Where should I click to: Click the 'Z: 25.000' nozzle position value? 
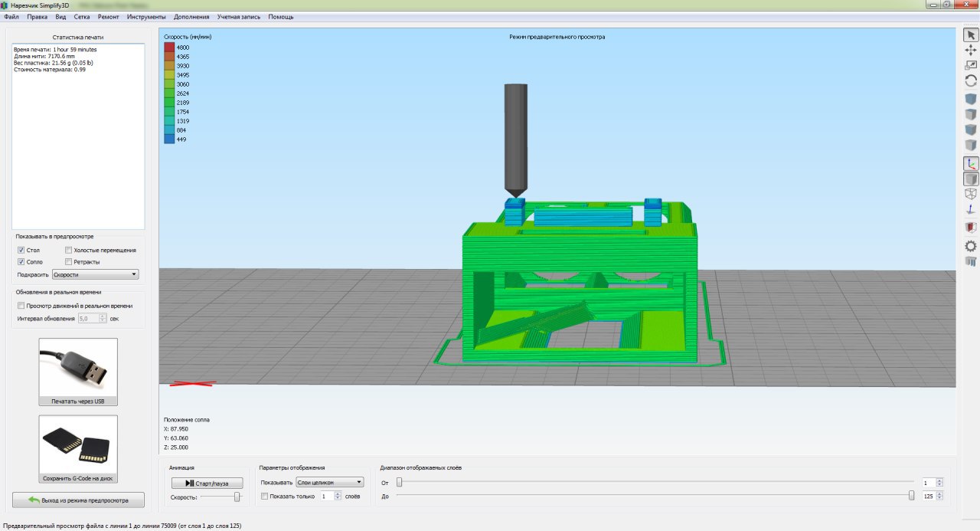pos(176,447)
